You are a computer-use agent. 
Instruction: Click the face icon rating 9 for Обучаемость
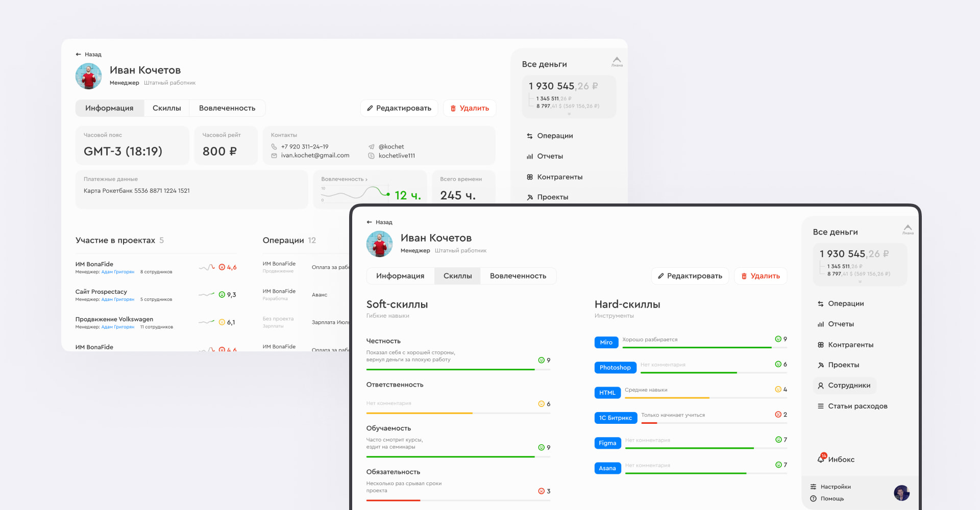pyautogui.click(x=541, y=448)
